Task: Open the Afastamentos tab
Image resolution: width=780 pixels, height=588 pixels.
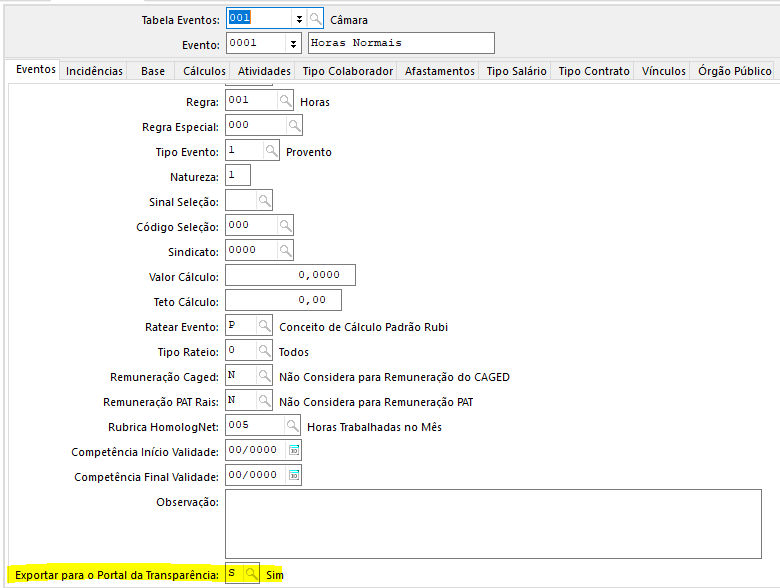Action: 440,71
